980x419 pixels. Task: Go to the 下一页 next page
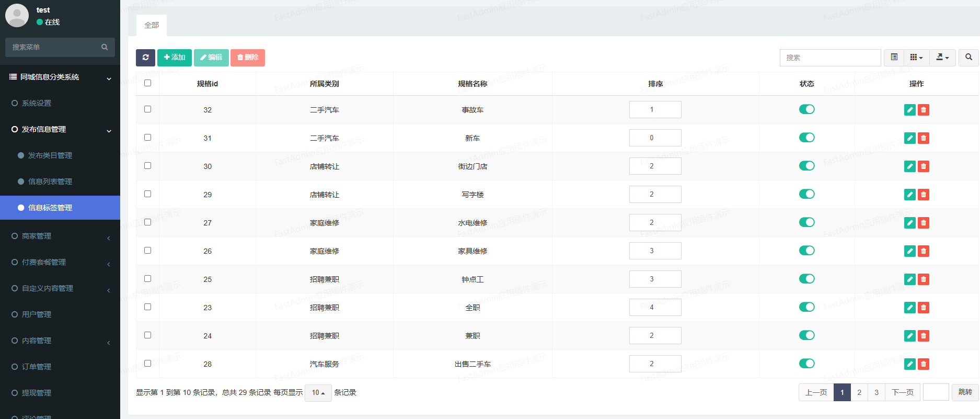pyautogui.click(x=902, y=392)
